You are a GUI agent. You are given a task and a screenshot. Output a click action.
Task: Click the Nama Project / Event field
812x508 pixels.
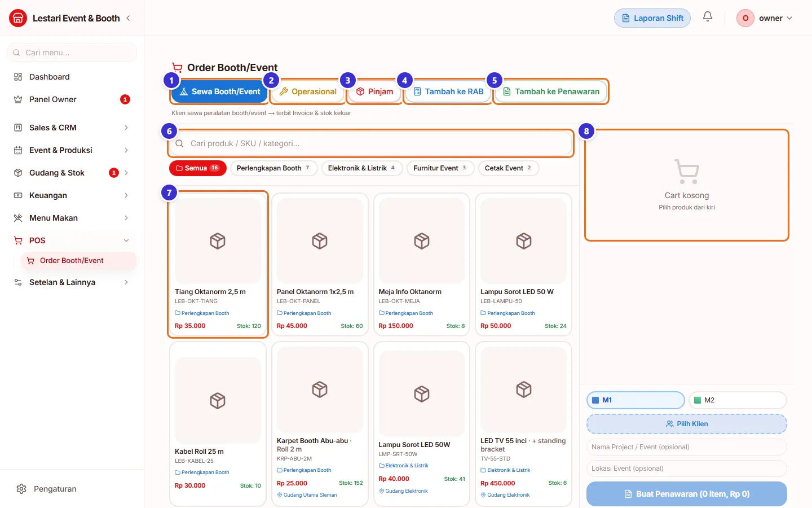click(687, 447)
